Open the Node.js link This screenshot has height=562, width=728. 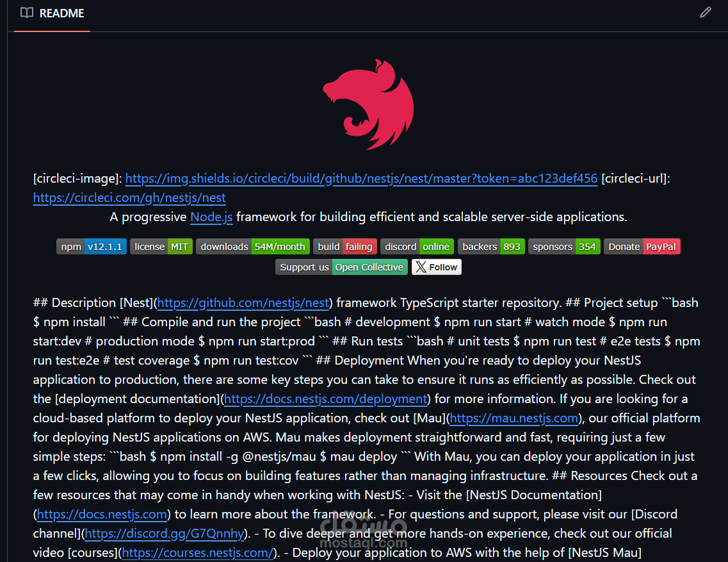211,217
